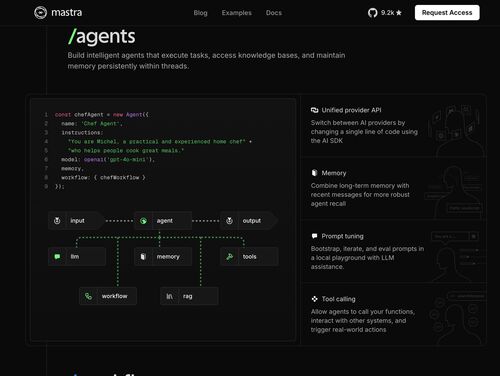Open the GitHub repository icon

[372, 13]
